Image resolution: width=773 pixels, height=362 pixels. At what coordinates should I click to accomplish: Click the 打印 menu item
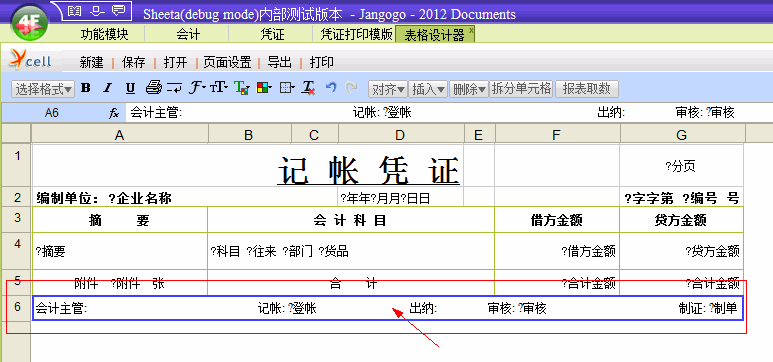[x=321, y=63]
